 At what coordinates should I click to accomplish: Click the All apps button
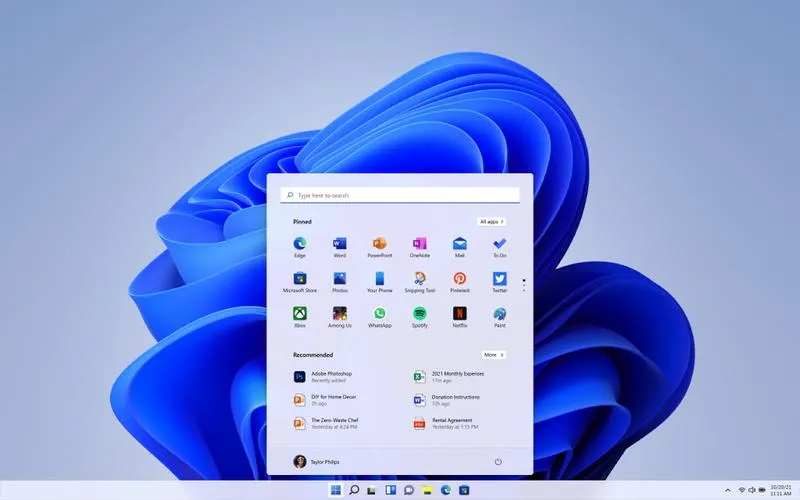(x=492, y=221)
